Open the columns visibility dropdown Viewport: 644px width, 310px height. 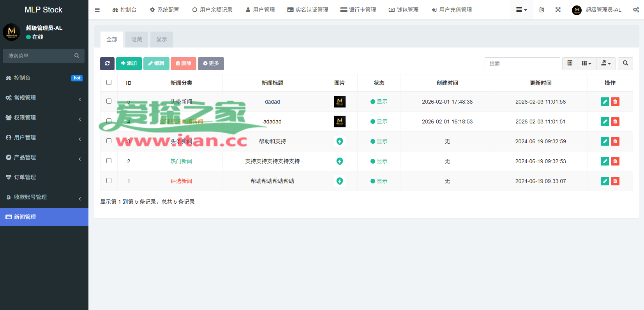(586, 63)
